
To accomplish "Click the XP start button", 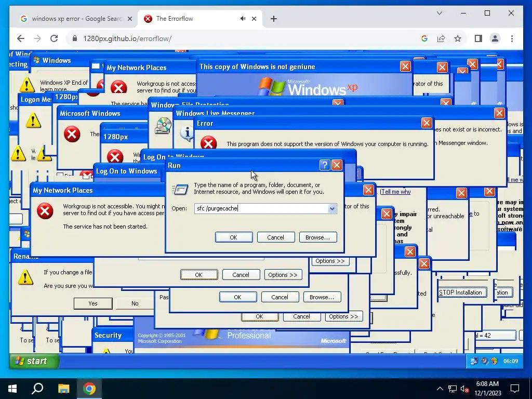I will (x=34, y=361).
